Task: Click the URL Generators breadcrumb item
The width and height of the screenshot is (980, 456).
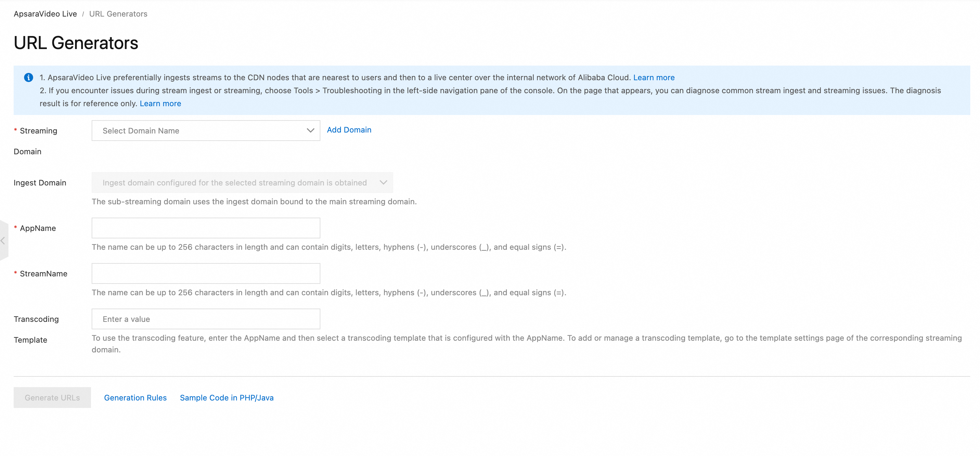Action: click(118, 14)
